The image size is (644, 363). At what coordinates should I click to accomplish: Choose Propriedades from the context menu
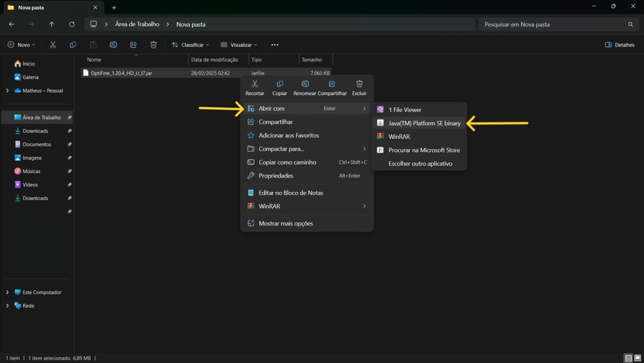(x=276, y=176)
